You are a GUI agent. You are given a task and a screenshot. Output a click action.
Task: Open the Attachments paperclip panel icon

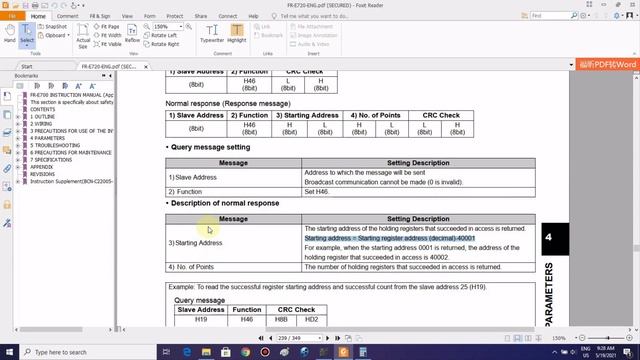click(7, 168)
